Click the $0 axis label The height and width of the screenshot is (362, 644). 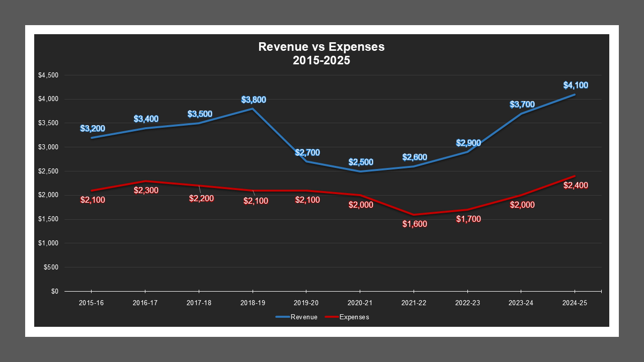55,291
